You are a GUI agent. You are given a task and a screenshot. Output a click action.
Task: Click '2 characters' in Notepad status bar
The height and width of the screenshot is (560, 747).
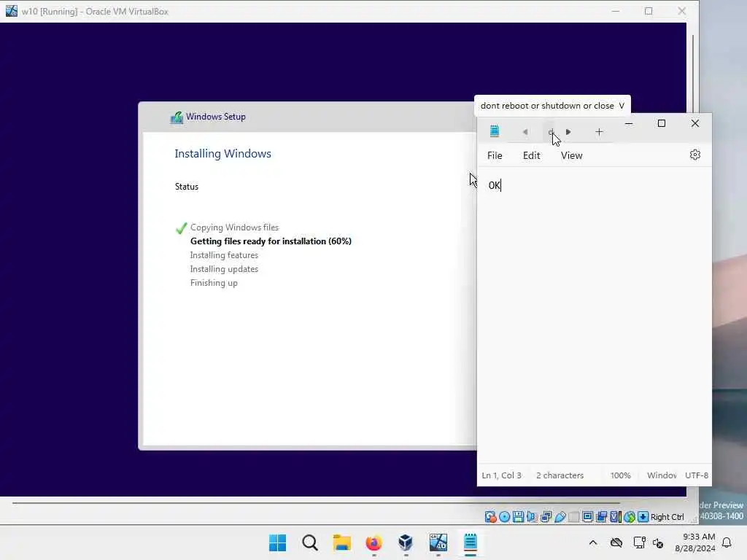[x=560, y=475]
